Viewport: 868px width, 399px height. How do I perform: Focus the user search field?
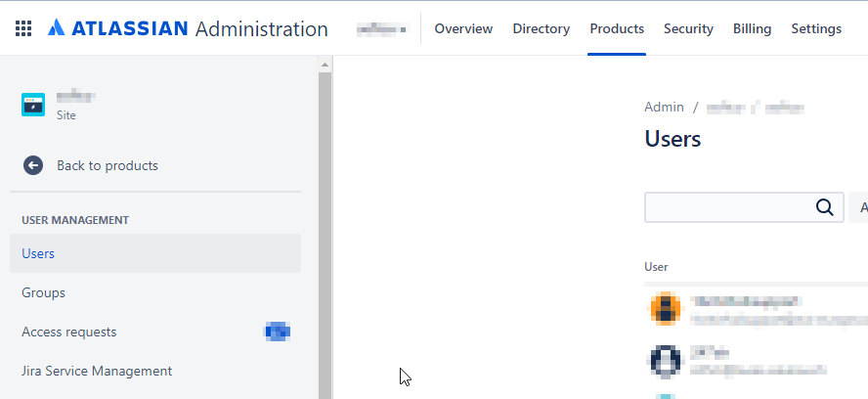[x=744, y=207]
